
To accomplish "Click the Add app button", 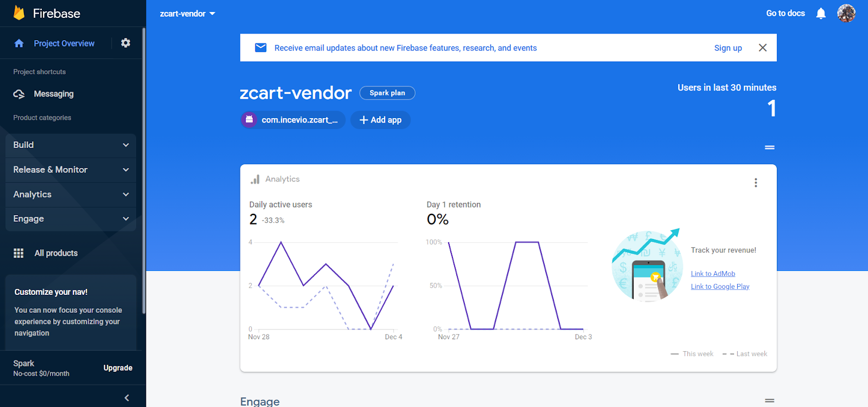I will click(380, 120).
